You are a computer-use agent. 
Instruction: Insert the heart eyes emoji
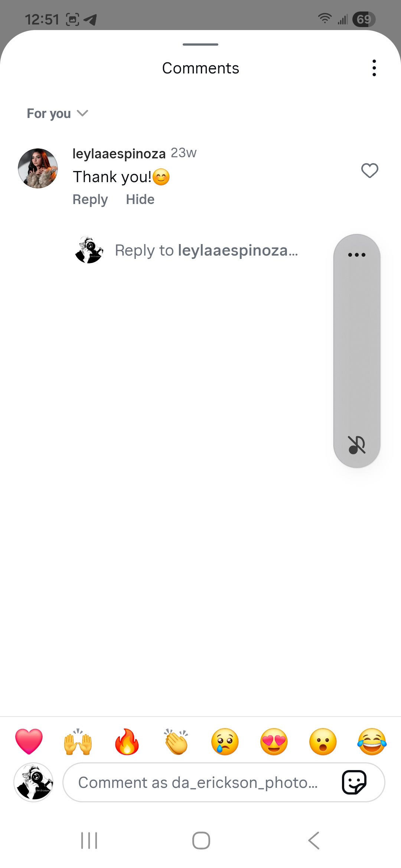tap(274, 742)
